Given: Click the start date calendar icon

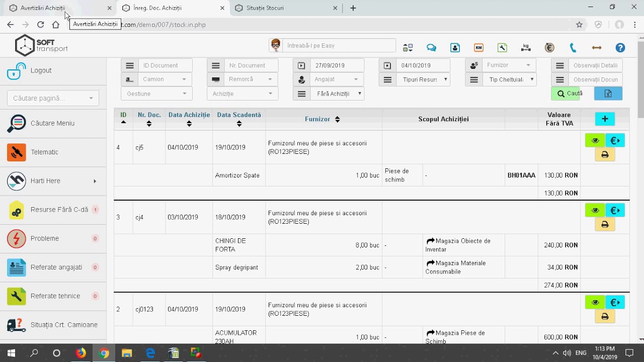Looking at the screenshot, I should (301, 65).
